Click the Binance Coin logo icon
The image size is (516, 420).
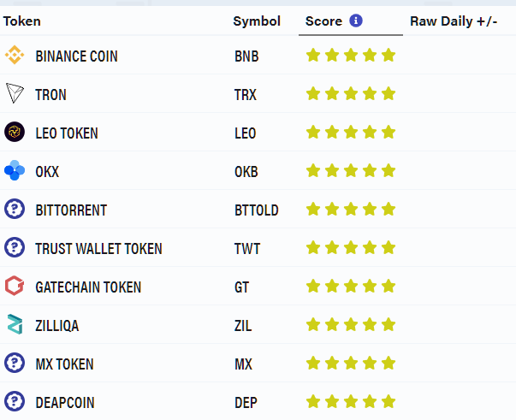pos(15,55)
